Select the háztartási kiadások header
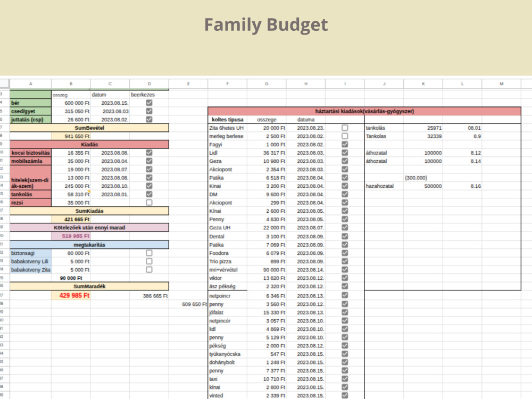Viewport: 532px width, 399px height. [x=364, y=111]
